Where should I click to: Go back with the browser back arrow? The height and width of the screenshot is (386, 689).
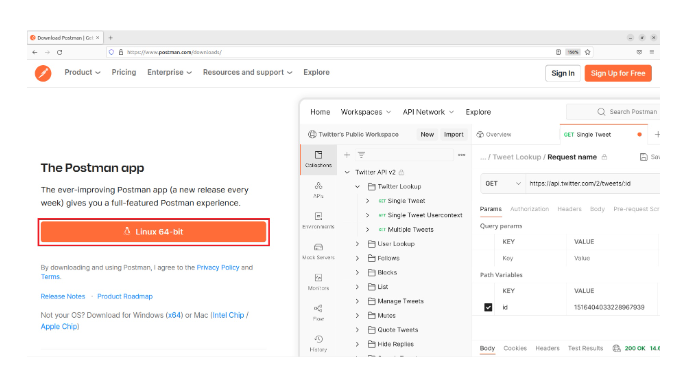(35, 52)
